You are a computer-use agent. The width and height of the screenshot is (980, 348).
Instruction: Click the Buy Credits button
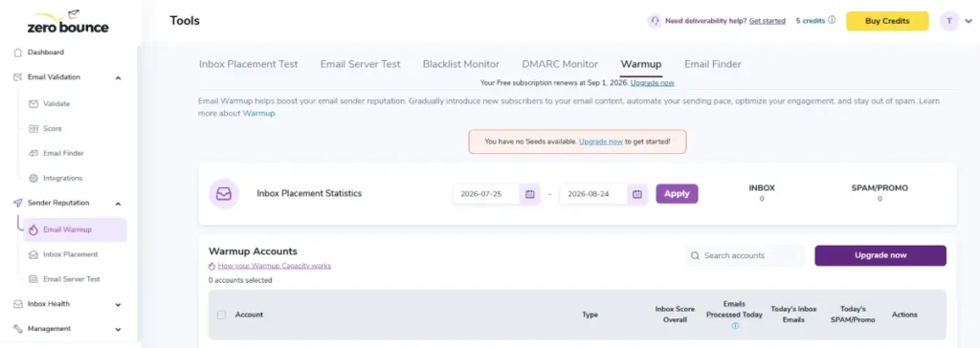(x=887, y=21)
